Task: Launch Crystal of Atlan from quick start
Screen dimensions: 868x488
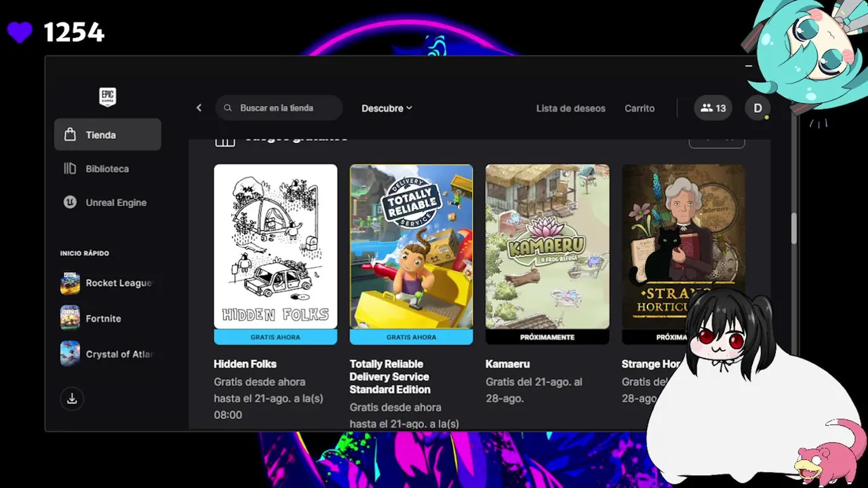Action: click(x=107, y=354)
